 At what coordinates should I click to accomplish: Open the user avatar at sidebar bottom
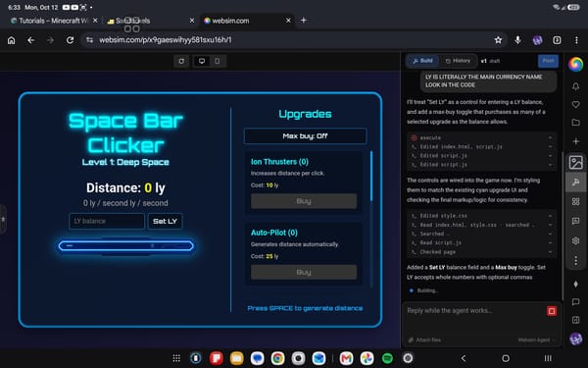tap(575, 339)
